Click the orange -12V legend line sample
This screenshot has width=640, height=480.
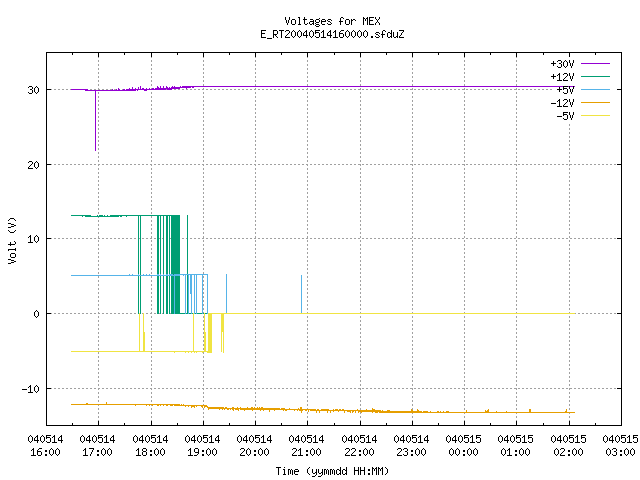[595, 102]
